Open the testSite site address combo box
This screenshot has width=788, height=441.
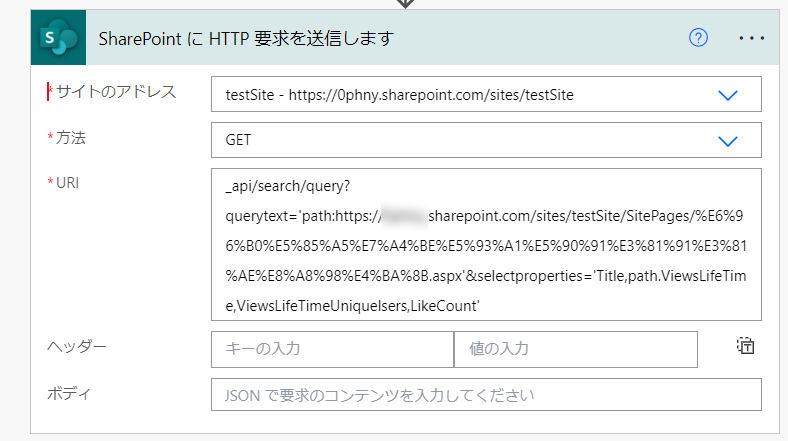tap(486, 94)
